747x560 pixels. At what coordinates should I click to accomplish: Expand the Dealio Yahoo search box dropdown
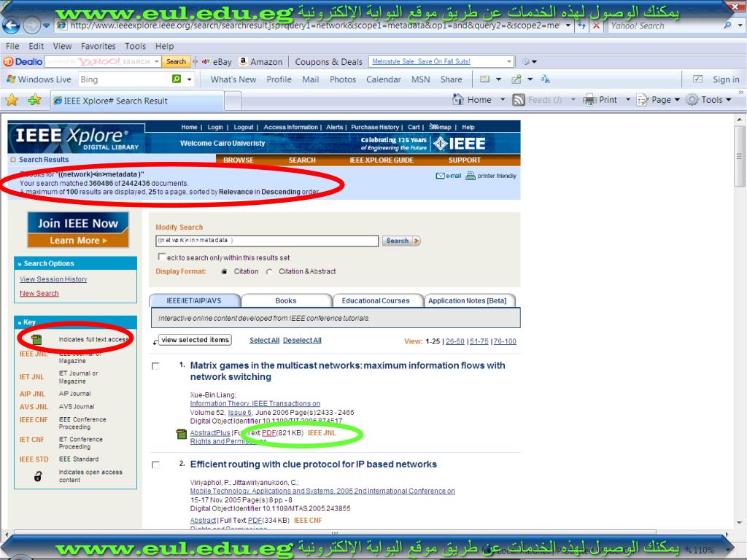[x=156, y=61]
